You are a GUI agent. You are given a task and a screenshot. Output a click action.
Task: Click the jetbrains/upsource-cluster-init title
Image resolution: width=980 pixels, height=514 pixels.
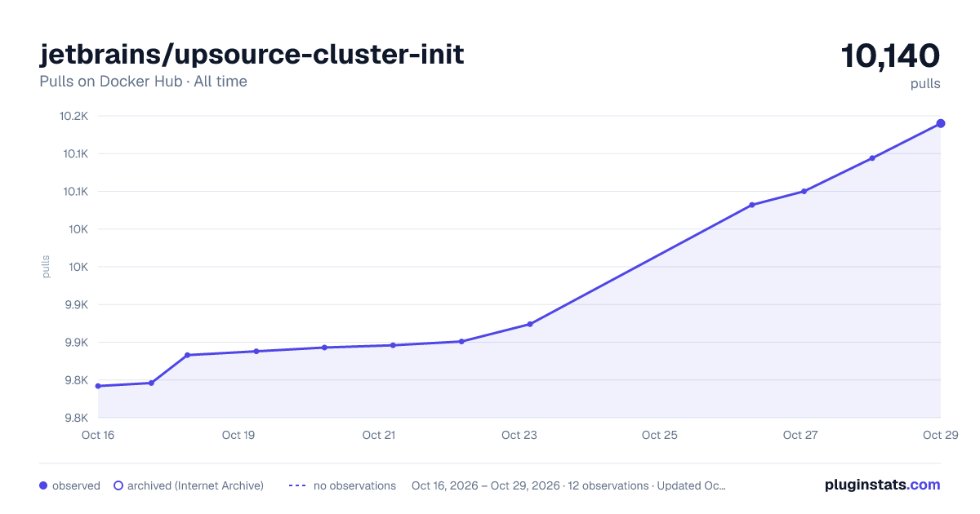point(252,55)
